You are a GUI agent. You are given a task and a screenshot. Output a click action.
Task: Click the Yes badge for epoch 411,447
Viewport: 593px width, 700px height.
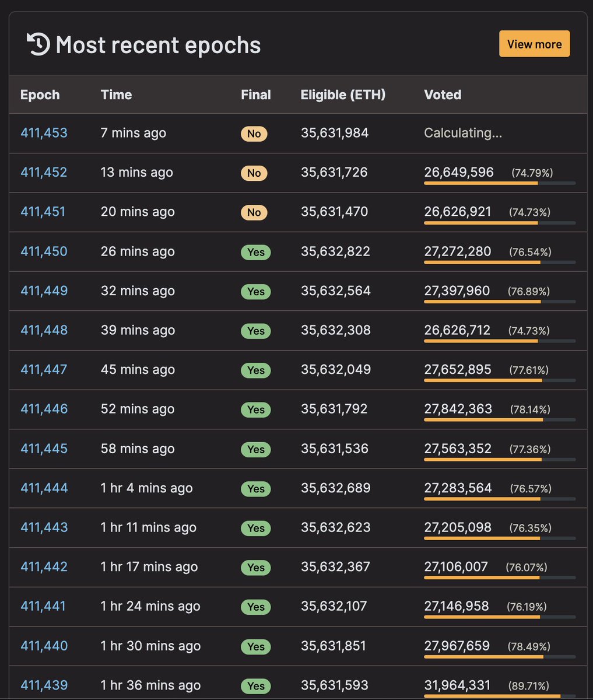256,370
